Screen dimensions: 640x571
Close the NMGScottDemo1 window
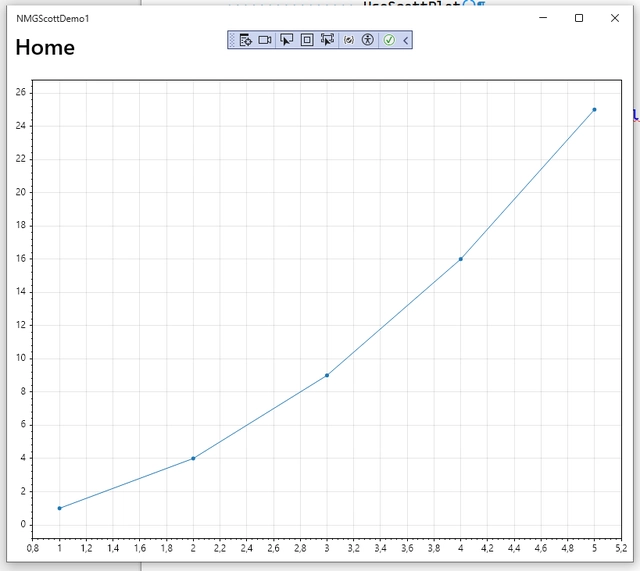(x=614, y=18)
